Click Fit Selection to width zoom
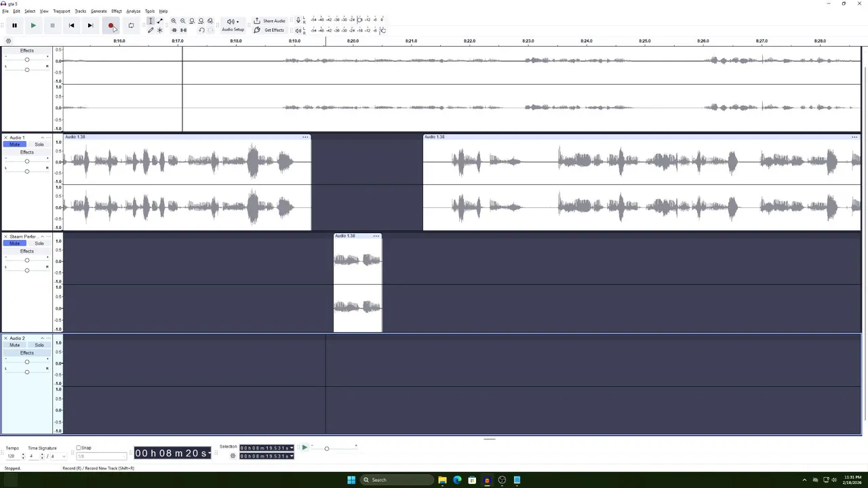The height and width of the screenshot is (488, 868). 192,21
